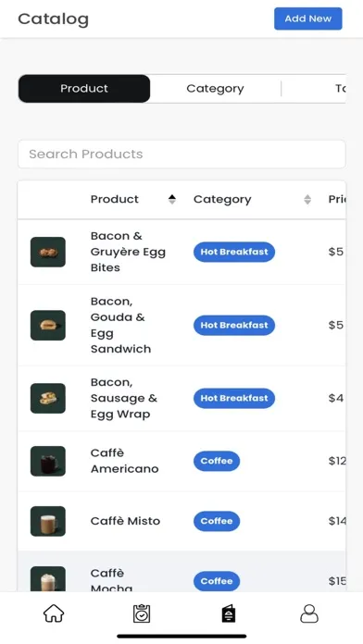Sort by Category column arrows
Viewport: 363px width, 644px height.
click(x=307, y=200)
